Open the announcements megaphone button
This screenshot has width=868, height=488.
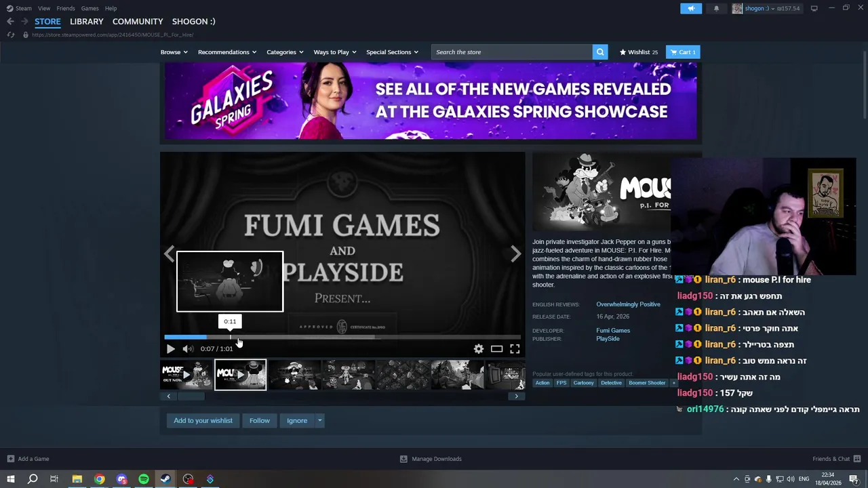pos(691,8)
